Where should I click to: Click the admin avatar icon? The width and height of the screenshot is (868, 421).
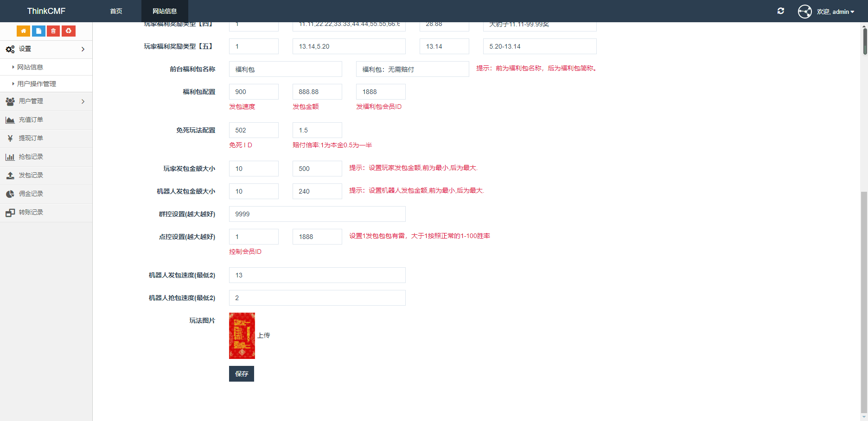tap(804, 11)
